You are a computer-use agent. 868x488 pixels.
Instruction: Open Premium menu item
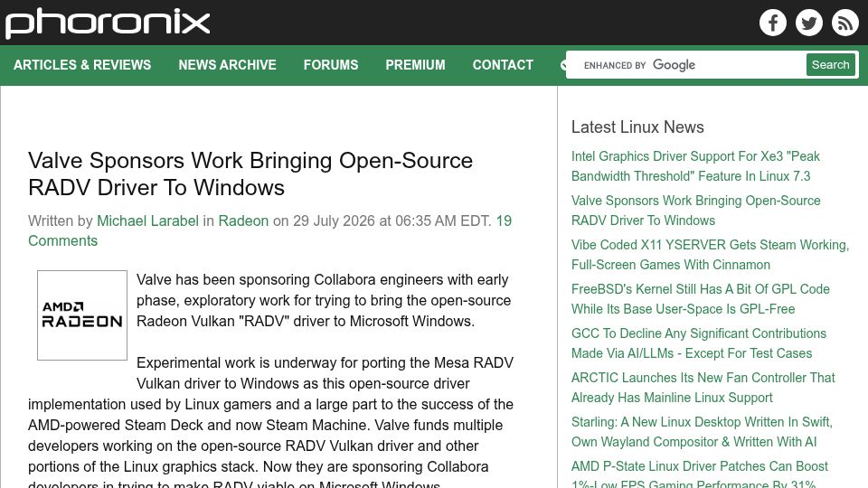pyautogui.click(x=415, y=65)
